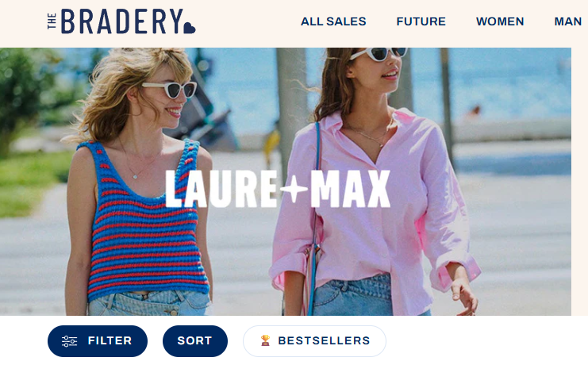Click the star symbol between LAURE and MAX
The height and width of the screenshot is (365, 588).
pos(294,188)
